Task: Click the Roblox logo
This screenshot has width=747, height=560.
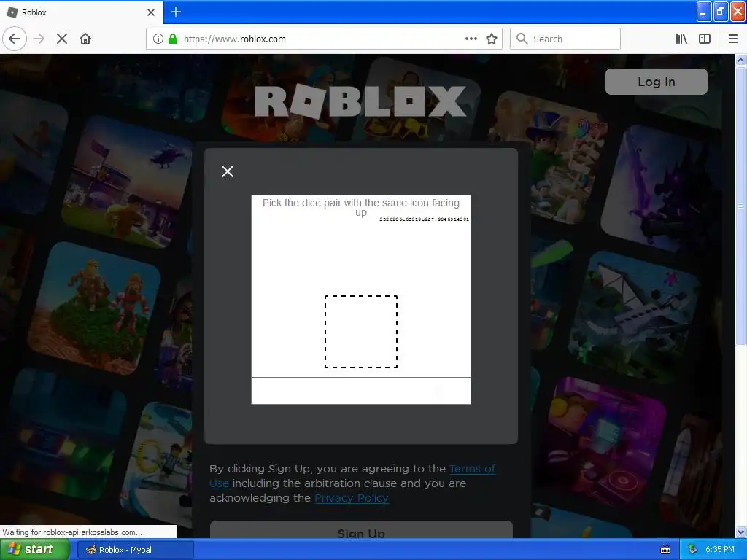Action: point(360,101)
